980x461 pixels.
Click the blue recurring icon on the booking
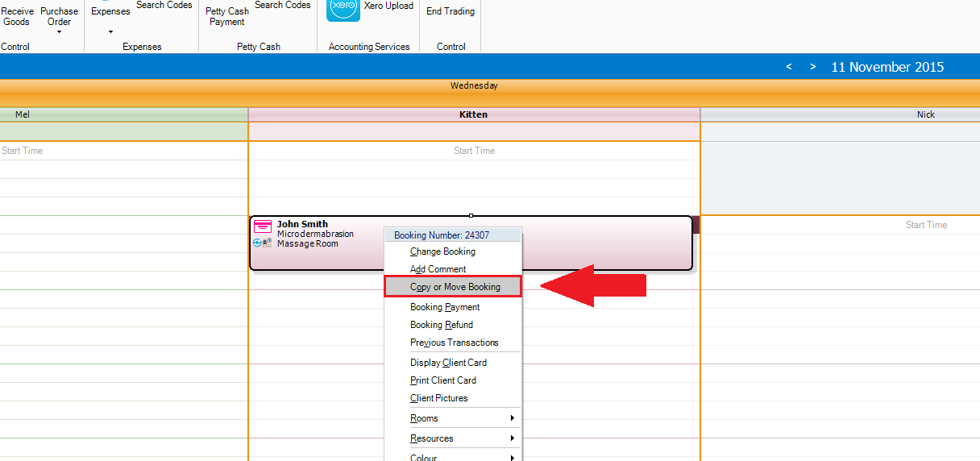click(257, 243)
